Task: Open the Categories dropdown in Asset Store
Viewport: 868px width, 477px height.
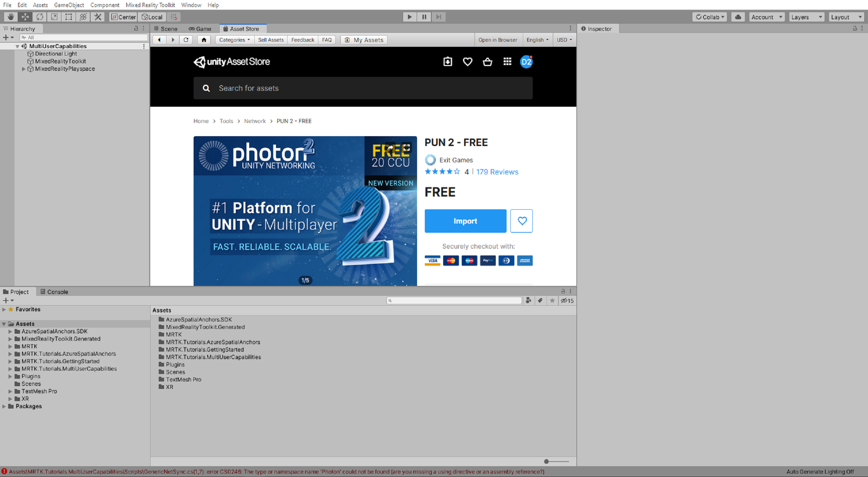Action: point(233,39)
